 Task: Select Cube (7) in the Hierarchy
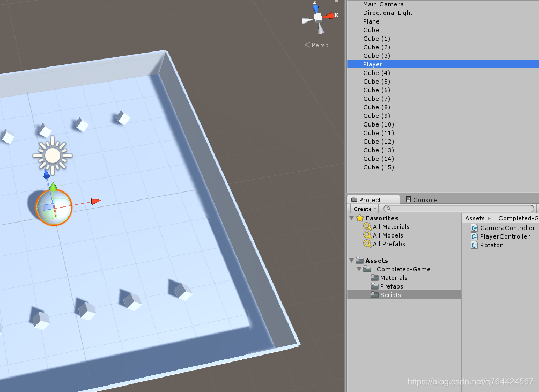point(443,99)
